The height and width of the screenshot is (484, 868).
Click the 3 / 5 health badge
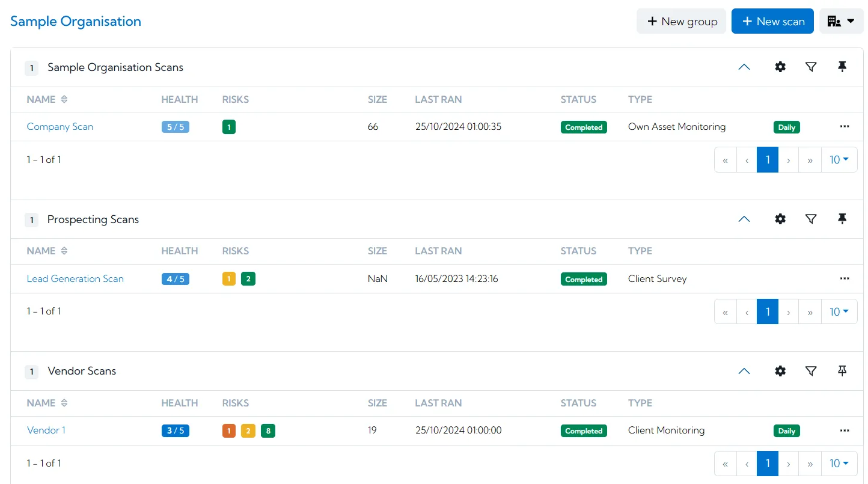[175, 430]
